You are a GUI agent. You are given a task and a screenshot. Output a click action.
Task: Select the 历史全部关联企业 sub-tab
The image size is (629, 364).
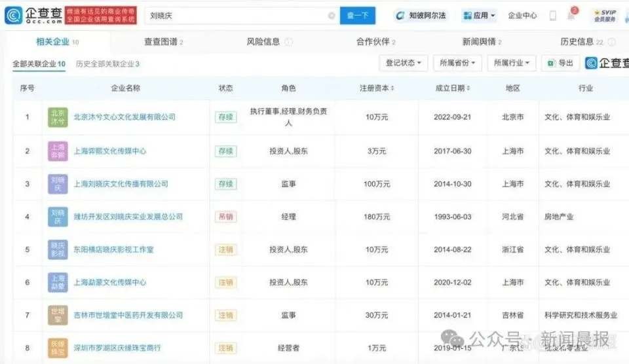[107, 64]
